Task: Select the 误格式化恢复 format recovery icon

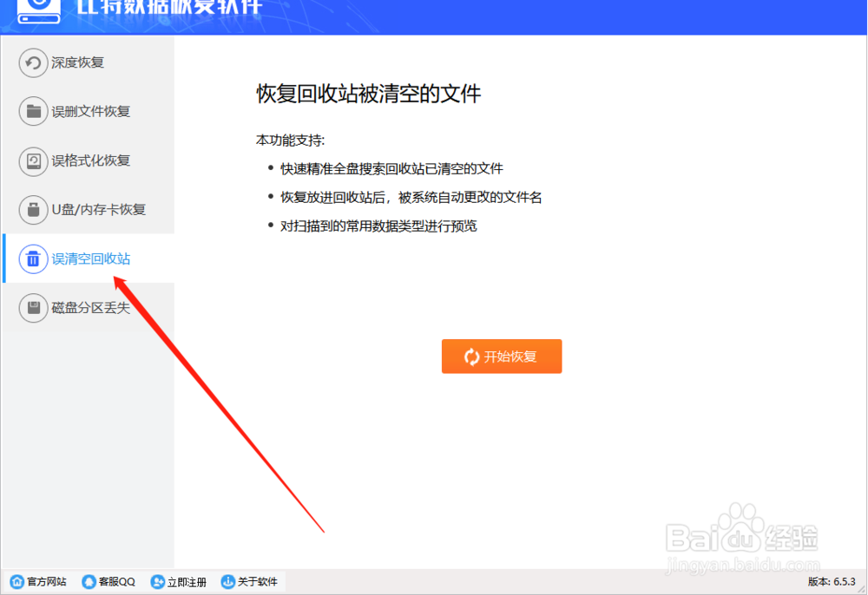Action: pyautogui.click(x=33, y=160)
